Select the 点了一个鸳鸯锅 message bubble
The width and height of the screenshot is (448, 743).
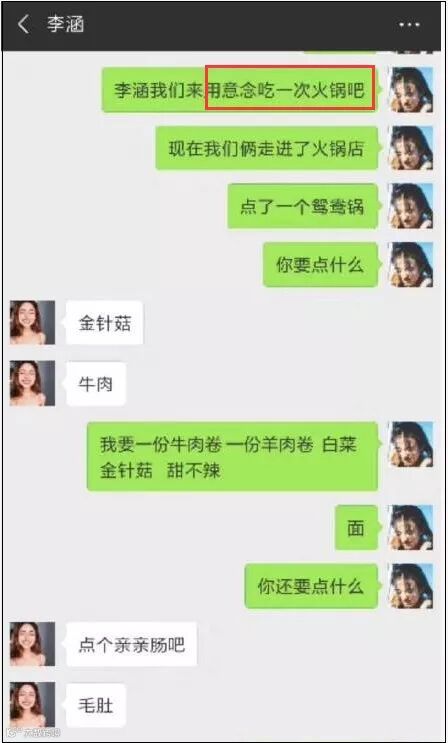click(303, 206)
